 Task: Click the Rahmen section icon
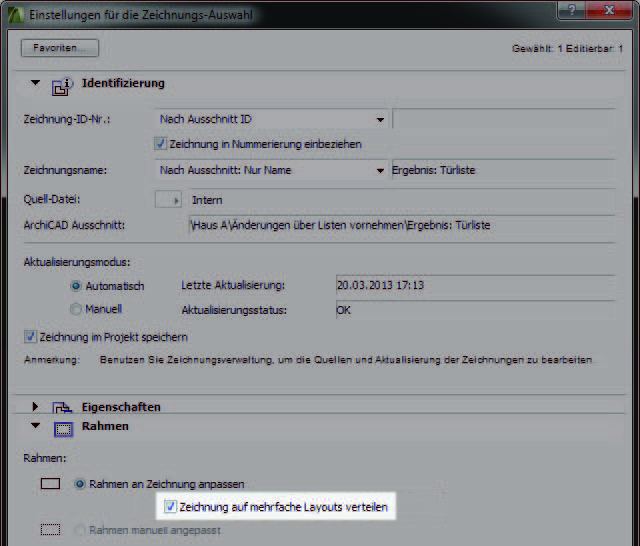coord(64,429)
